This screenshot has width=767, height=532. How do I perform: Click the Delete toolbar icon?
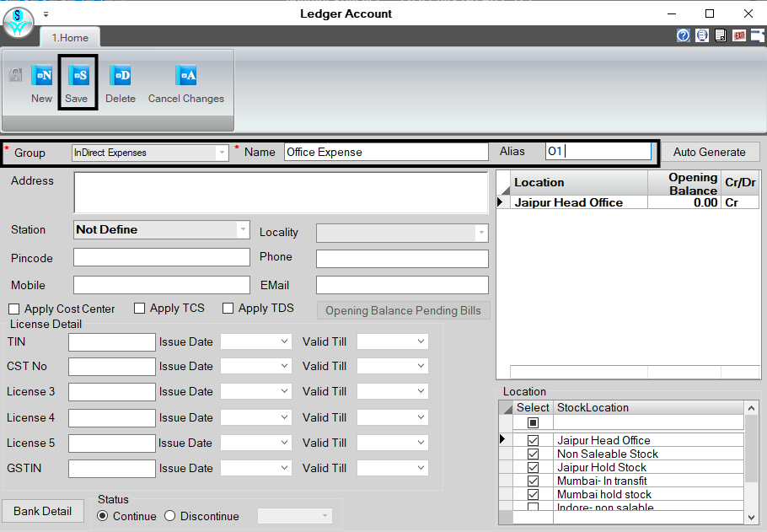pos(121,77)
